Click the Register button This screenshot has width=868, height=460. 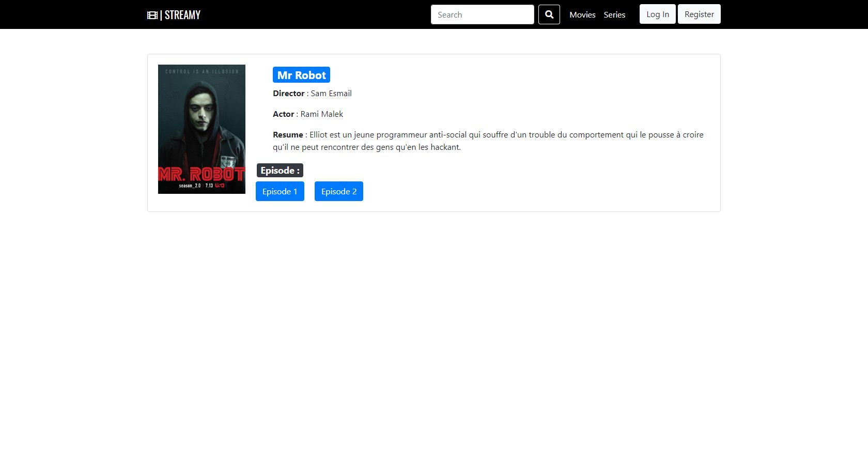(699, 14)
